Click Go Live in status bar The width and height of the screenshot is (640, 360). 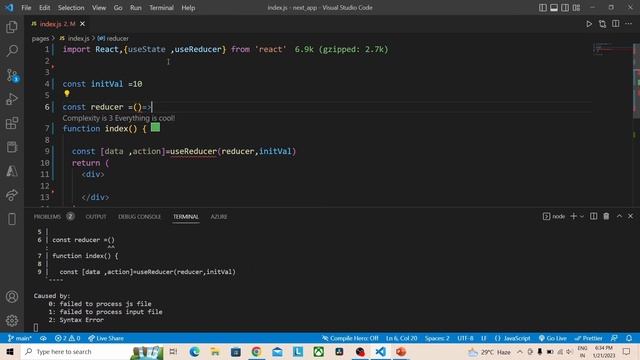553,338
